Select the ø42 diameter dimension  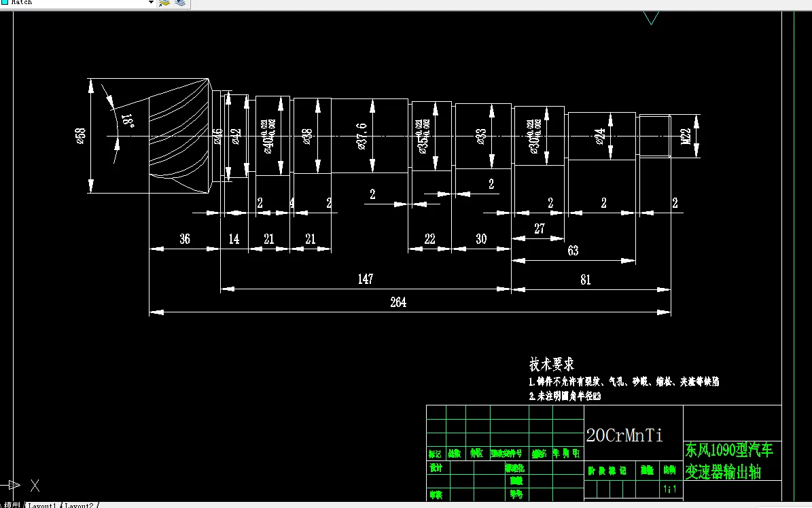point(236,137)
